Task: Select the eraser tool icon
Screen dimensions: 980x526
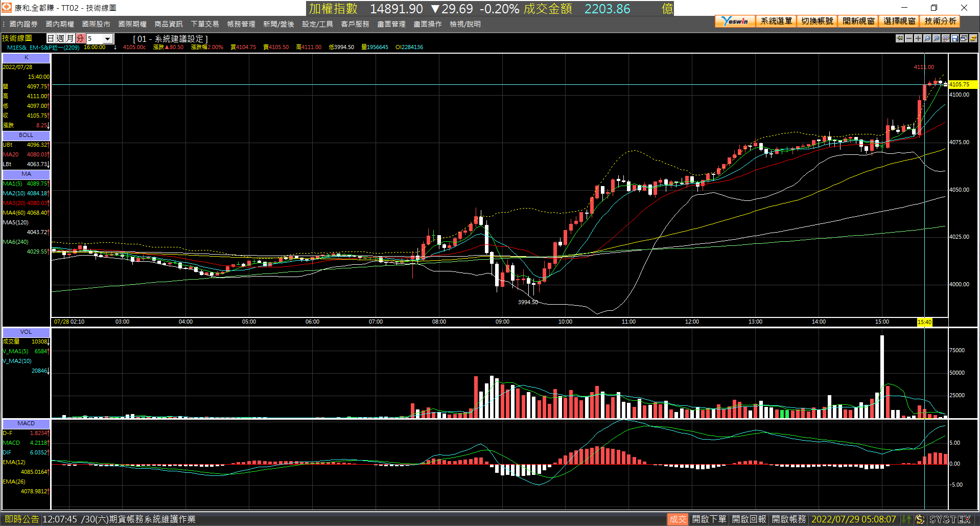Action: (946, 38)
